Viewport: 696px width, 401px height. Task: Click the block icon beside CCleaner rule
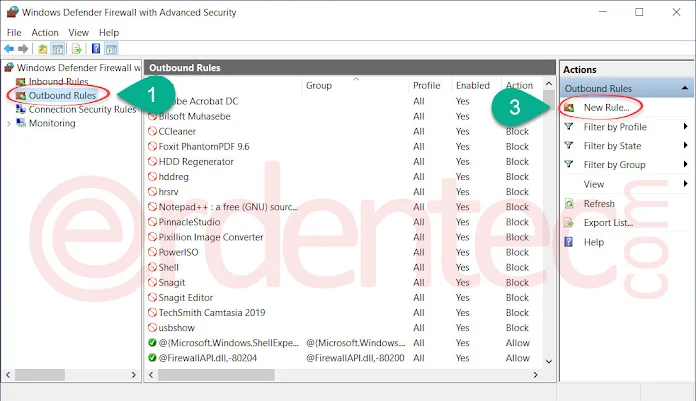click(x=152, y=131)
